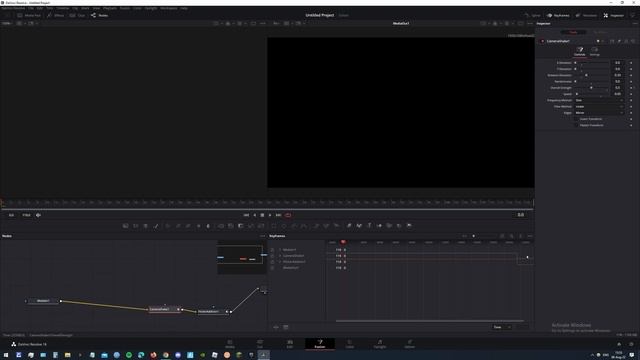Select the CameraShake1 node in node graph
This screenshot has width=640, height=360.
click(163, 309)
